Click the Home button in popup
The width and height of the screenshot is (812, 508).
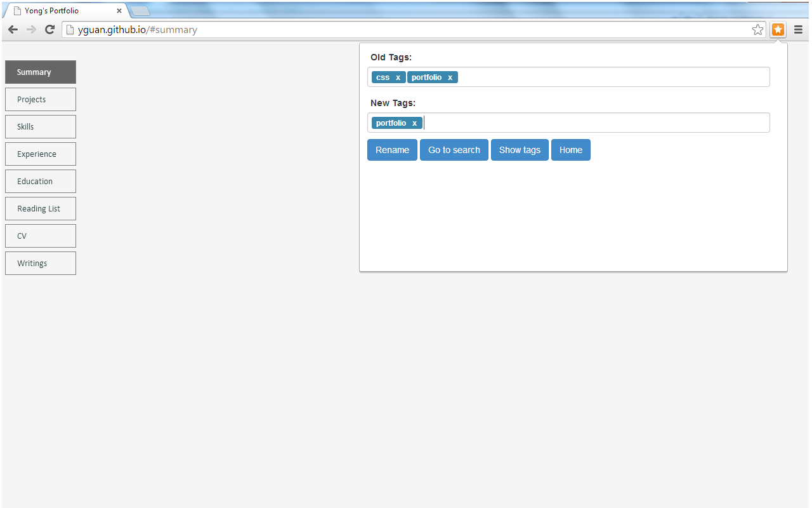point(571,150)
